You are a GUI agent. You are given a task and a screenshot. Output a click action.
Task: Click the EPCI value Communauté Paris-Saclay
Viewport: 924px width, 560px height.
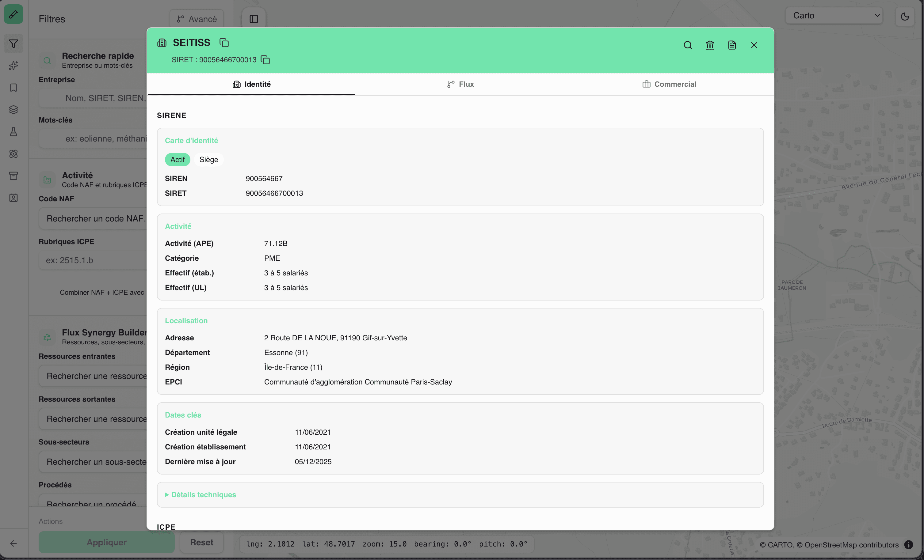358,382
